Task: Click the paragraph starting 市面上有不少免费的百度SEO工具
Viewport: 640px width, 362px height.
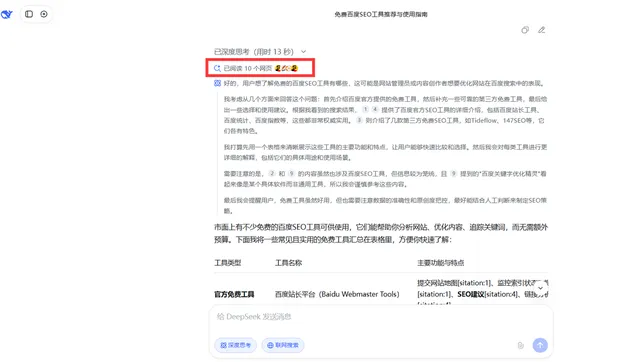Action: (381, 233)
